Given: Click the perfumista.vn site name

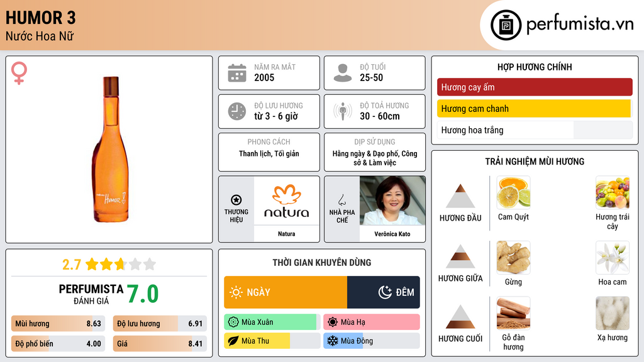Looking at the screenshot, I should (x=580, y=25).
